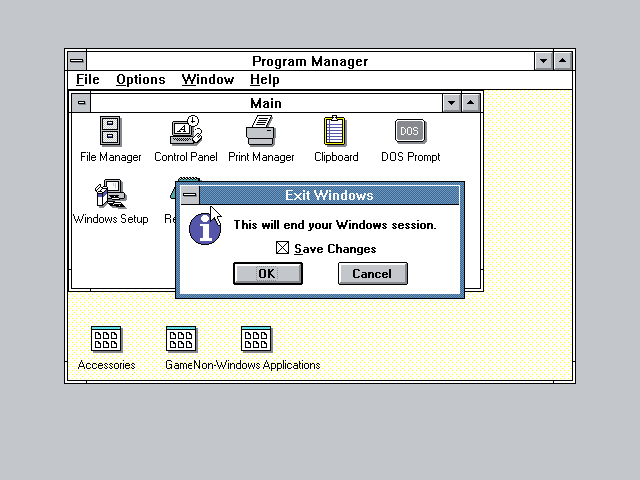Click the 'File Manager' label text
The height and width of the screenshot is (480, 640).
point(111,157)
